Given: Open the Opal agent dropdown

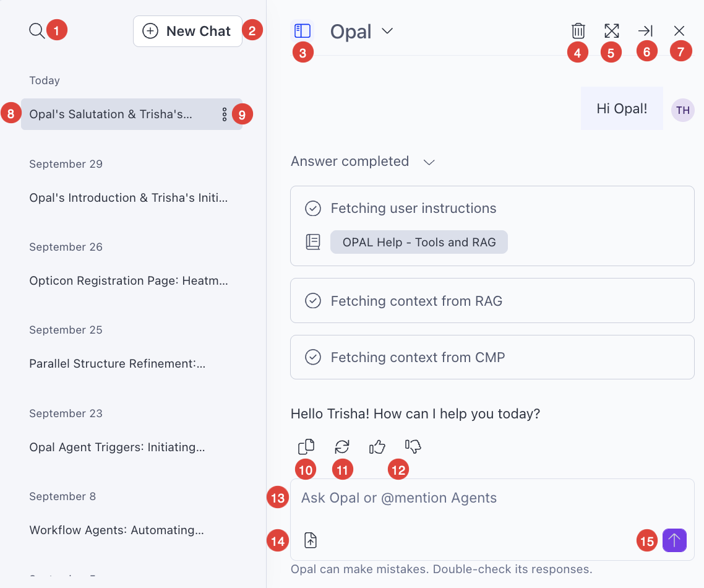Looking at the screenshot, I should coord(361,32).
